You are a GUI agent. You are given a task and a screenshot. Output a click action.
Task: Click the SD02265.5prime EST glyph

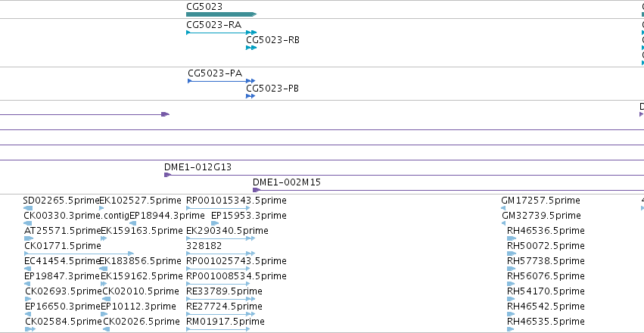28,208
